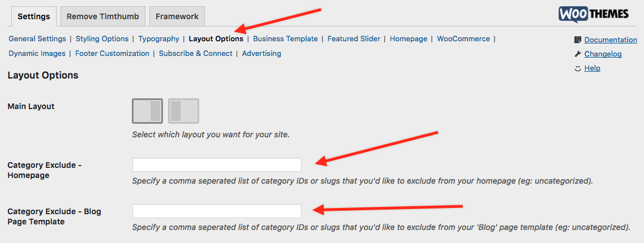This screenshot has height=243, width=644.
Task: Go to Styling Options section
Action: pyautogui.click(x=102, y=39)
